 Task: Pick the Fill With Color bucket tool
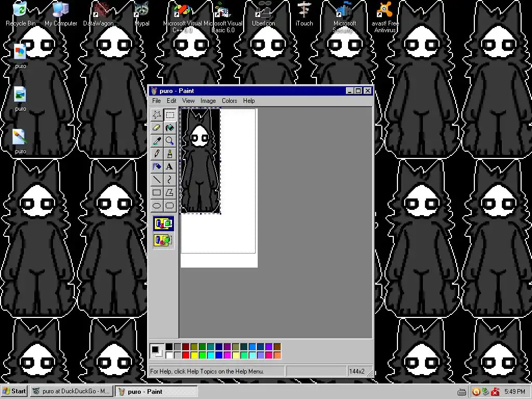[170, 128]
